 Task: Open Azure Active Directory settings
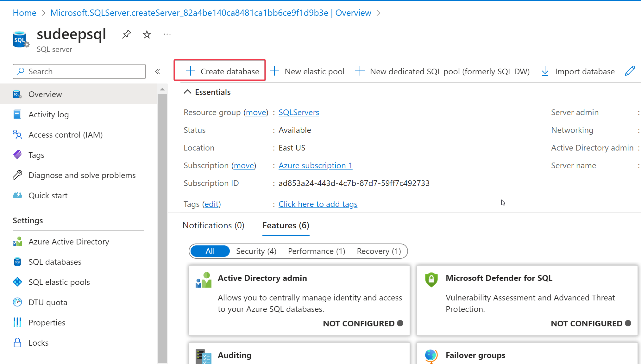point(69,241)
